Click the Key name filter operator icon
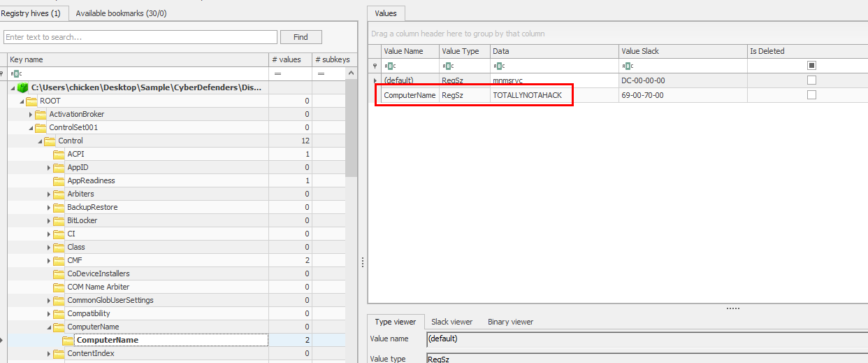 15,73
